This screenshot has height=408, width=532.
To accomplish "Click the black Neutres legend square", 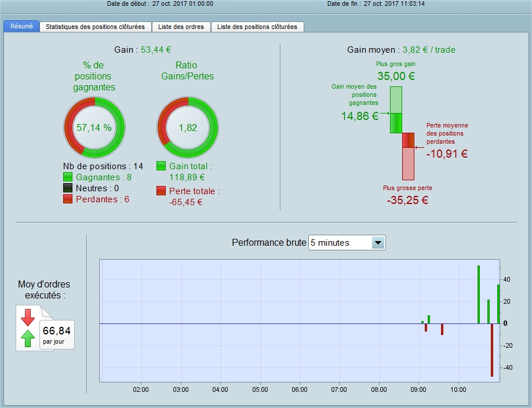I will point(68,188).
